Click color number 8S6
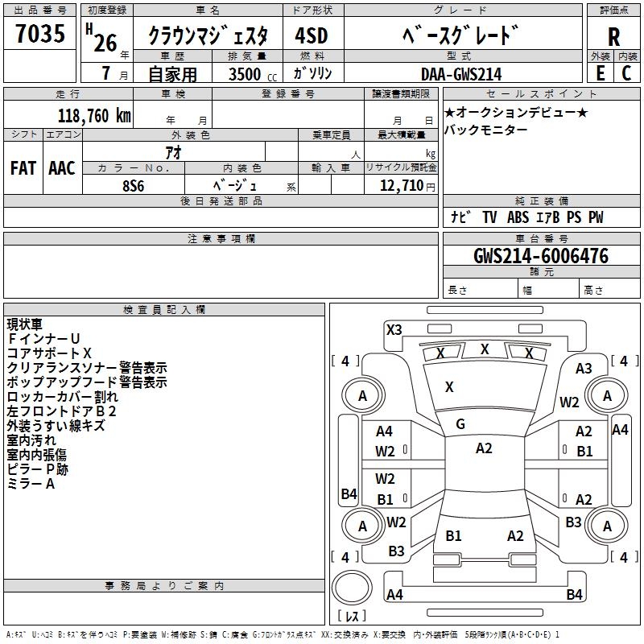The image size is (644, 644). click(x=134, y=186)
